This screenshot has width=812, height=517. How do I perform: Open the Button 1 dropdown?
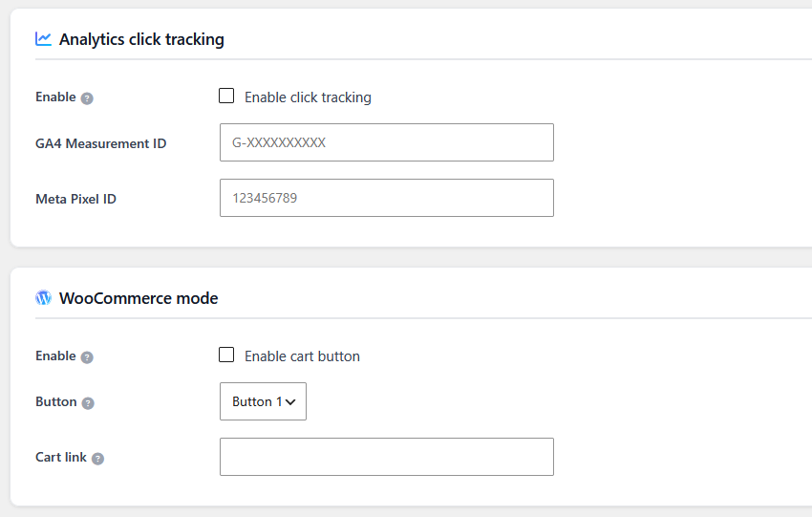[263, 401]
